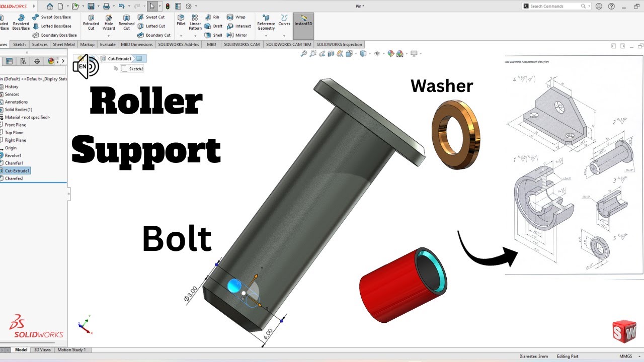Select the Boundary Cut tool
The image size is (644, 362).
154,35
